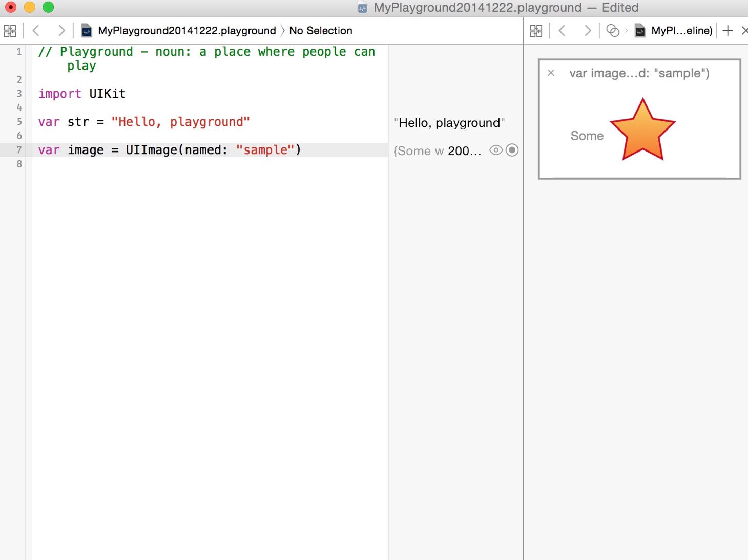Image resolution: width=748 pixels, height=560 pixels.
Task: Click window title MyPlayground20141222.playground — Edited
Action: (506, 8)
